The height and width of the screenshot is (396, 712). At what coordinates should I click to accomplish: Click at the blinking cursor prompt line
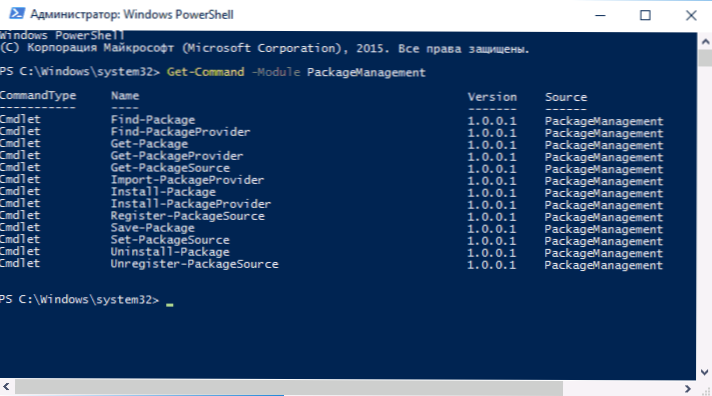point(169,301)
